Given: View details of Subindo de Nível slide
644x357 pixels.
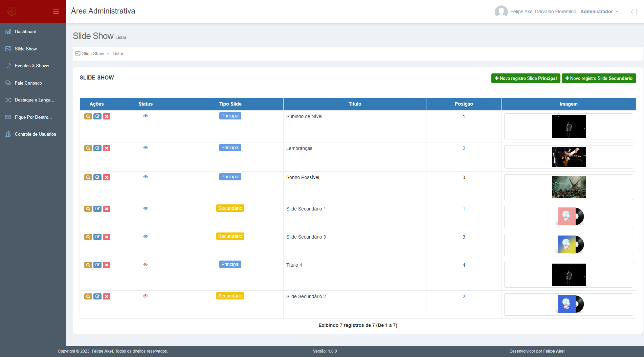Looking at the screenshot, I should tap(88, 116).
